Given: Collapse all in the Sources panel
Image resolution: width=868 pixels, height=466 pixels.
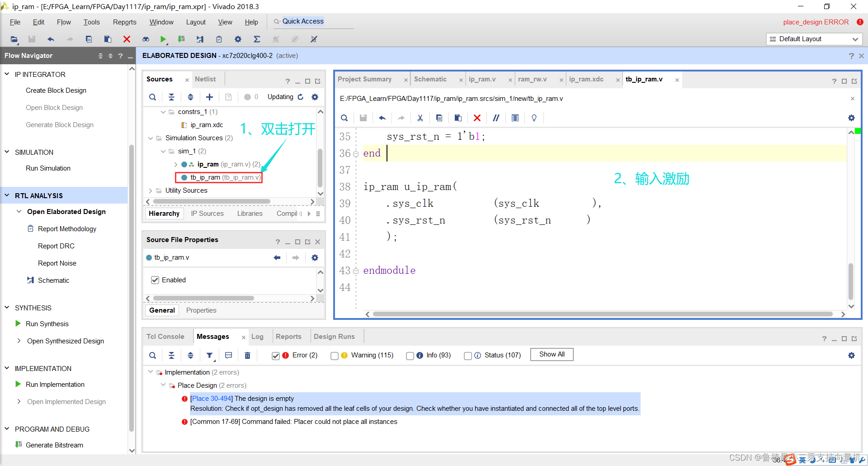Looking at the screenshot, I should (x=171, y=97).
